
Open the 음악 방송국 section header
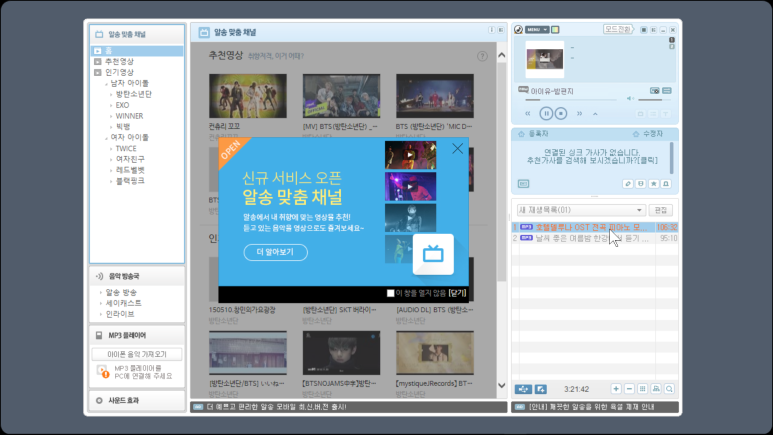click(x=137, y=276)
